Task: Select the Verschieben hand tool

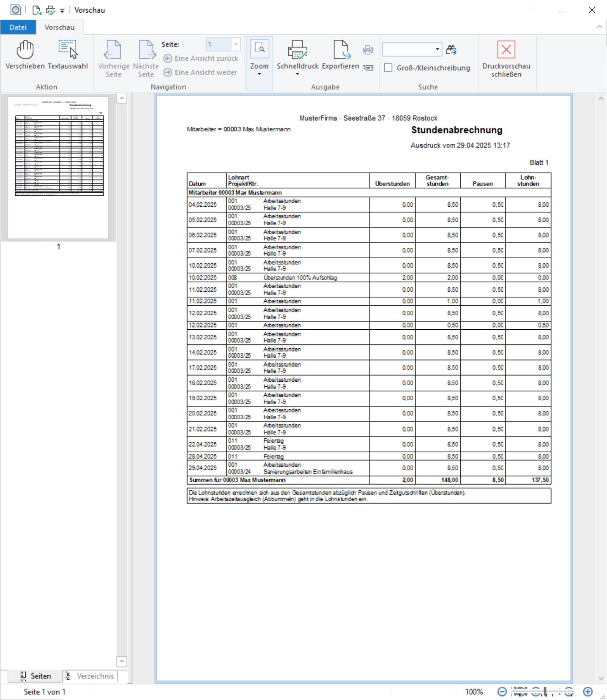Action: [x=25, y=50]
